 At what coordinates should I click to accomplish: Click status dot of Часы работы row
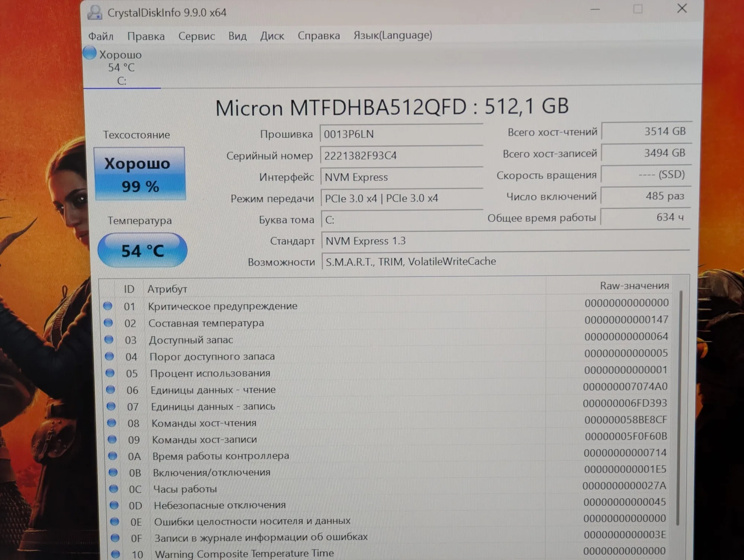point(114,489)
